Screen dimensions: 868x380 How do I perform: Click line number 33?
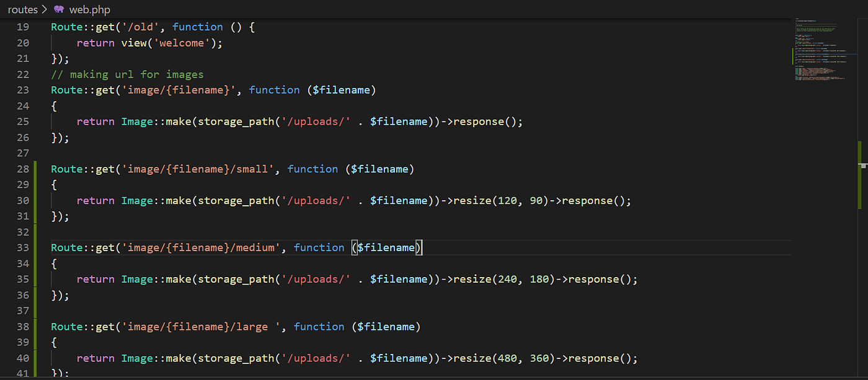pyautogui.click(x=23, y=247)
